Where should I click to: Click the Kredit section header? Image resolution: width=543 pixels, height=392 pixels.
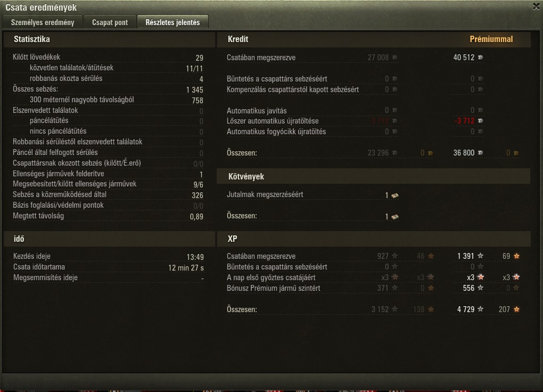click(238, 39)
